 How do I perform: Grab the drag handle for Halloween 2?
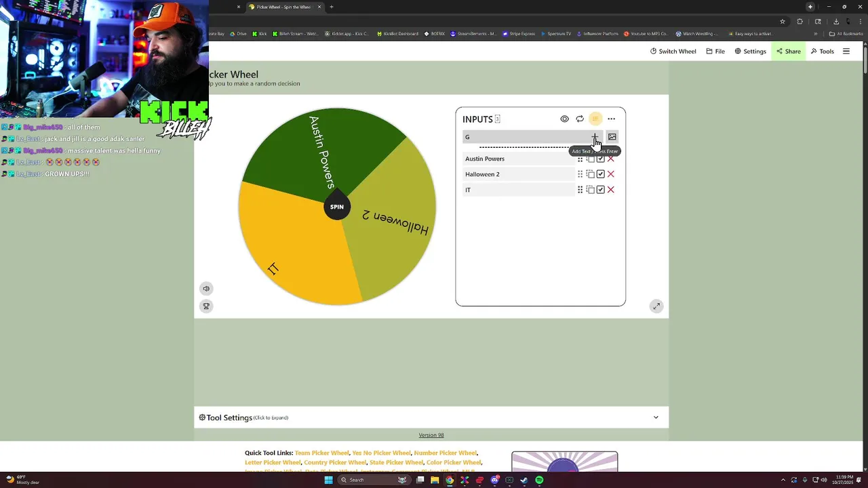pos(580,174)
